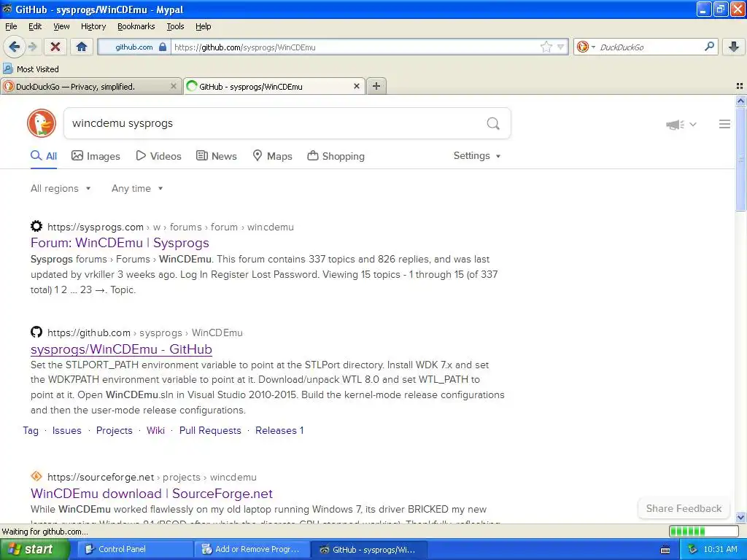Open the hamburger side menu
Screen dimensions: 747x560
(x=724, y=124)
